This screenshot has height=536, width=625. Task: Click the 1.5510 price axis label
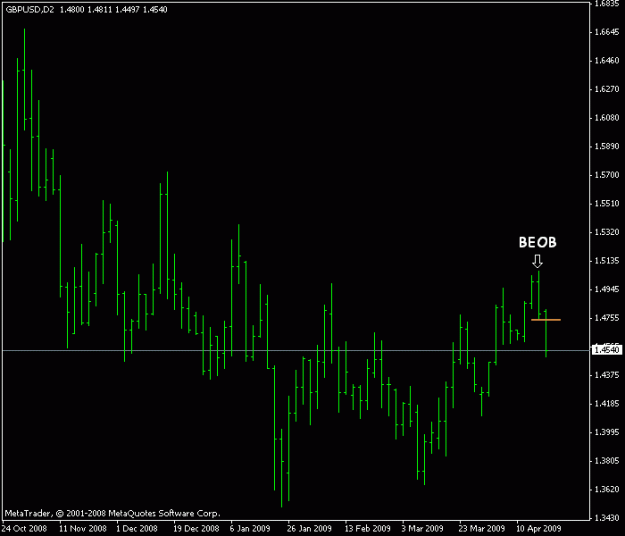[607, 204]
